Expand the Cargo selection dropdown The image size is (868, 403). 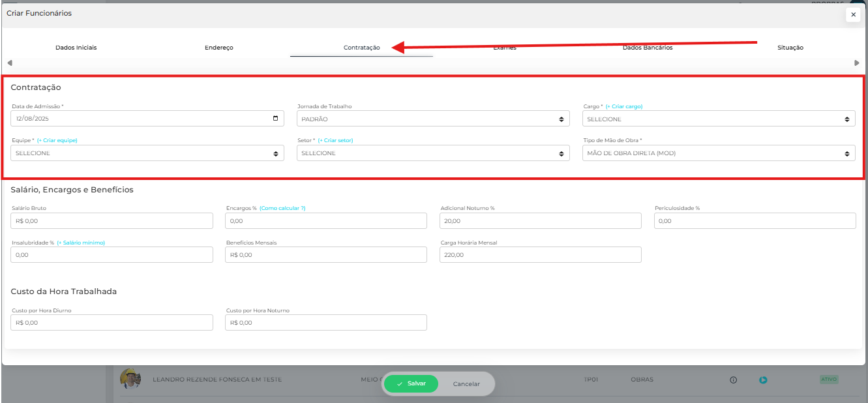tap(719, 119)
